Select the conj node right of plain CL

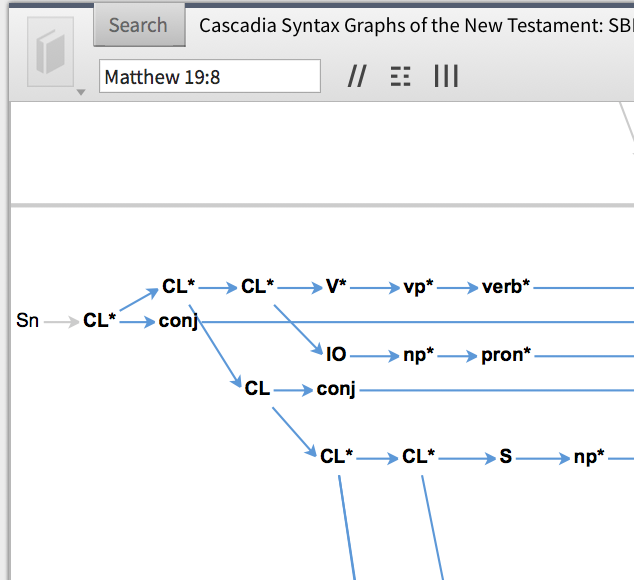coord(336,388)
